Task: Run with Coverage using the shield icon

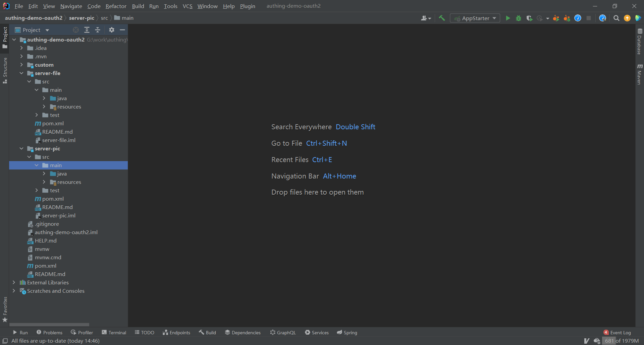Action: (529, 18)
